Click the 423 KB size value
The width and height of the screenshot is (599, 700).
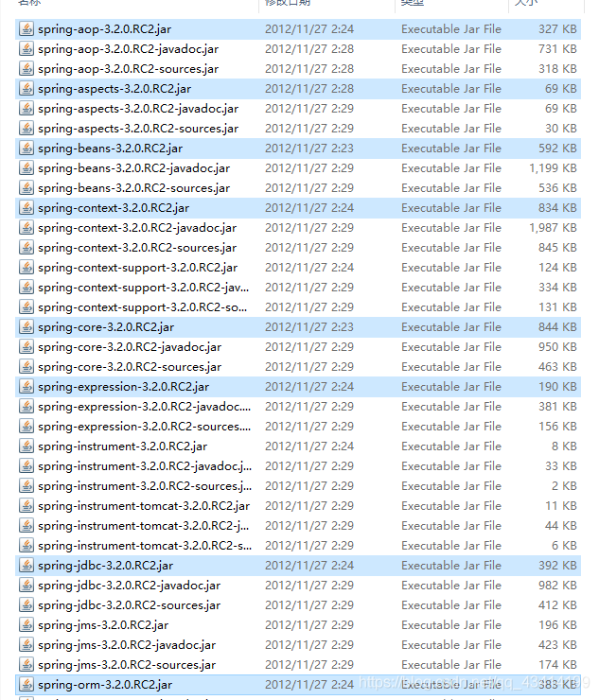[x=557, y=645]
